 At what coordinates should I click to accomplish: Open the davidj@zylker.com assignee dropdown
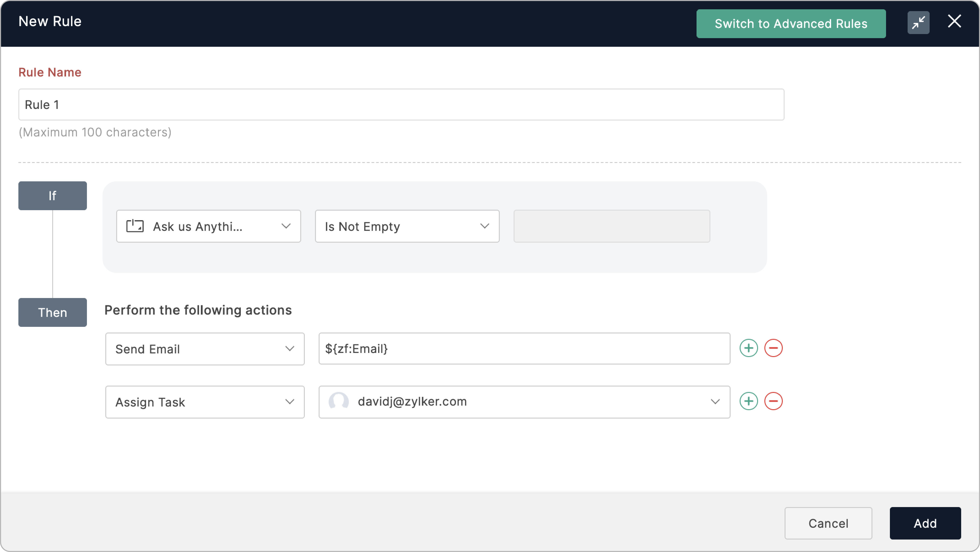pyautogui.click(x=714, y=402)
